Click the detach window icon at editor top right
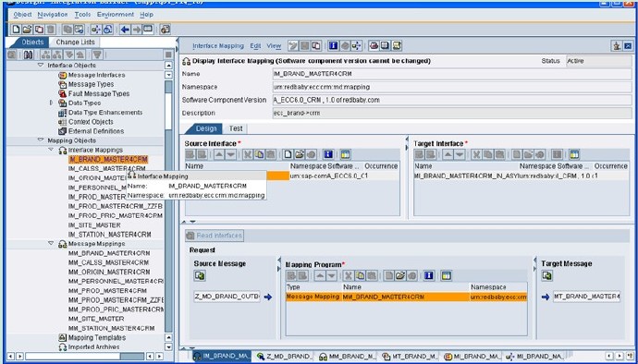Image resolution: width=638 pixels, height=364 pixels. pyautogui.click(x=617, y=46)
